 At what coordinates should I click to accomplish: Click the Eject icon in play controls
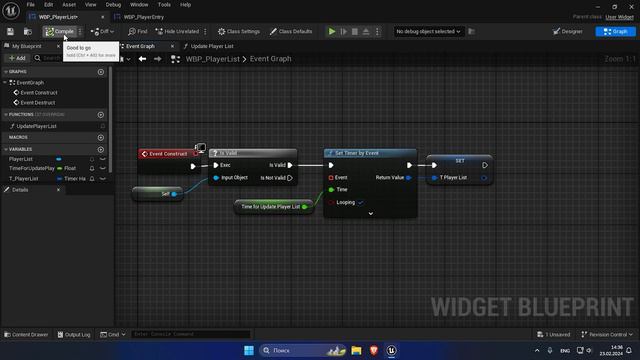366,31
